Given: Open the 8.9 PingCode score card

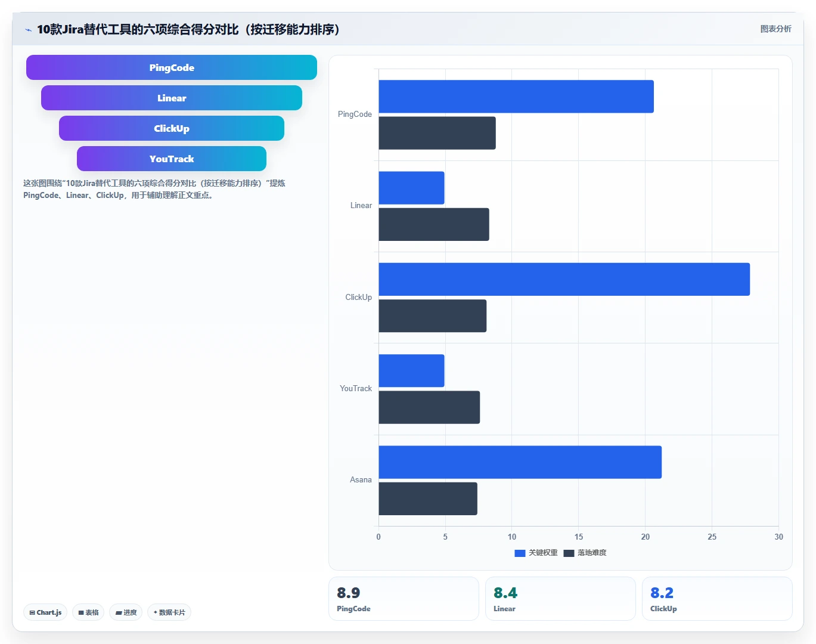Looking at the screenshot, I should pos(404,599).
